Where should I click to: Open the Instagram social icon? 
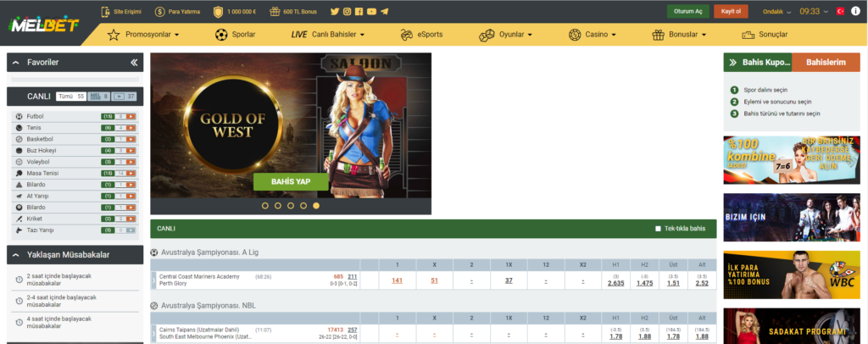pyautogui.click(x=348, y=12)
